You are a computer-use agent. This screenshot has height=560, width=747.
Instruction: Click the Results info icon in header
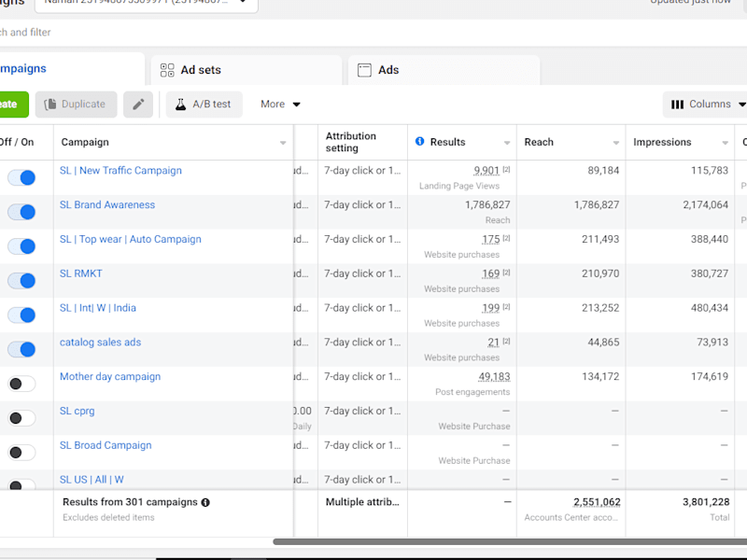[x=419, y=142]
